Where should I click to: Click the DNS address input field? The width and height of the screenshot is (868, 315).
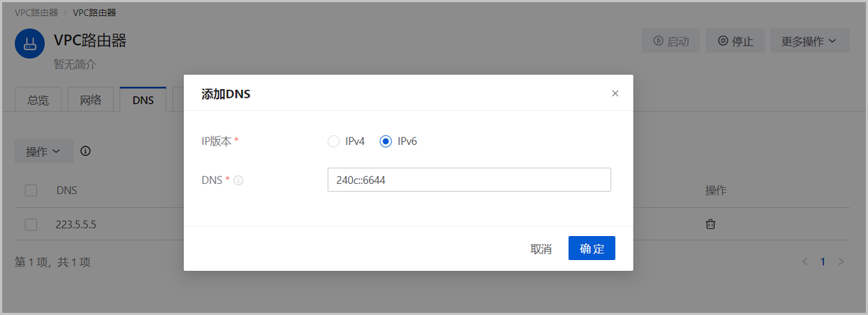(x=469, y=180)
